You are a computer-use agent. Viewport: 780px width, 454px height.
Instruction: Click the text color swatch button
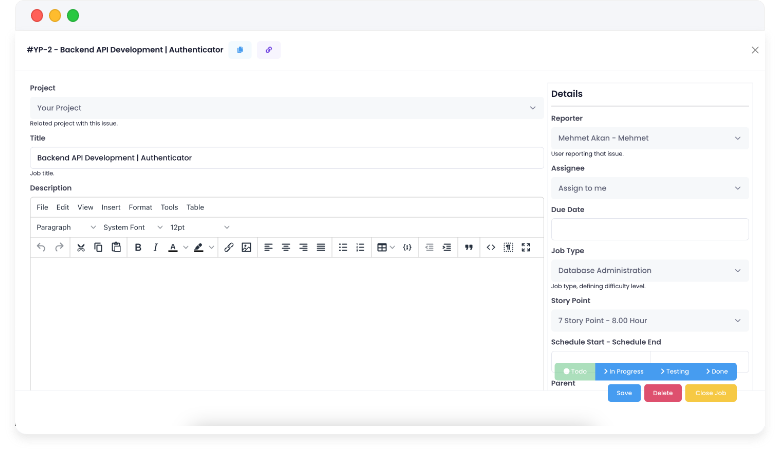click(x=173, y=247)
